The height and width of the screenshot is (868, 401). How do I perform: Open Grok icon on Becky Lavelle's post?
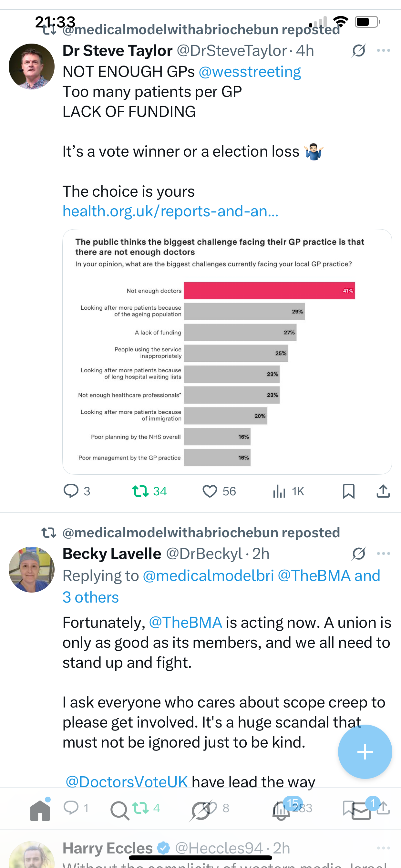point(358,553)
